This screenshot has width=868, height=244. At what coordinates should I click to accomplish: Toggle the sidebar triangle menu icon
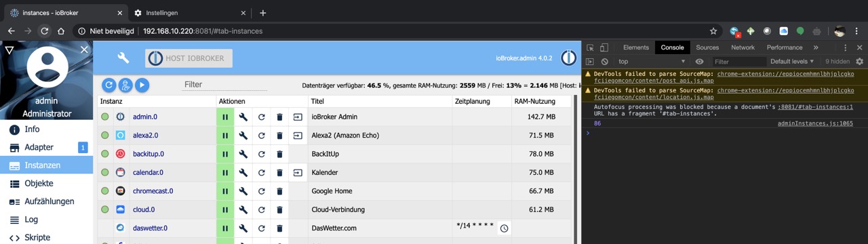tap(9, 50)
